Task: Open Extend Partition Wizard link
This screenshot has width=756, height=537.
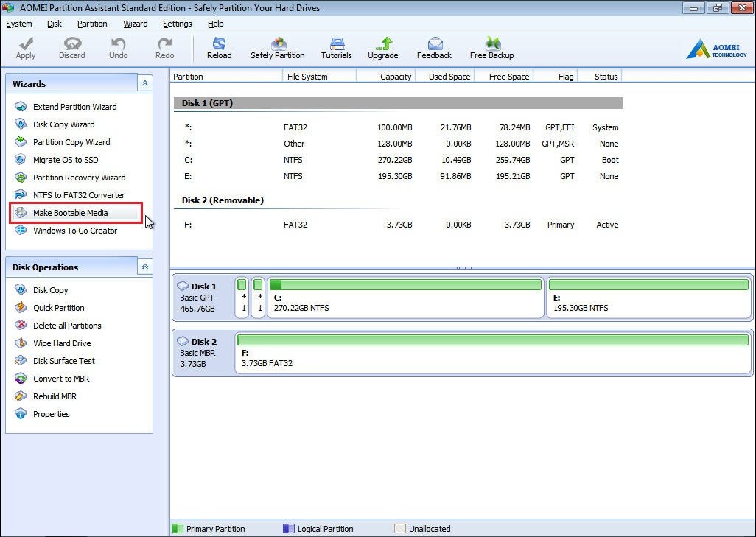Action: pyautogui.click(x=74, y=107)
